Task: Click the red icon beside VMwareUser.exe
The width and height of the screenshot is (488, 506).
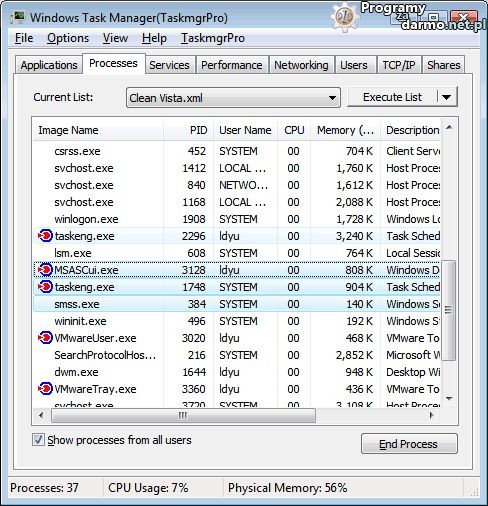Action: [x=45, y=338]
